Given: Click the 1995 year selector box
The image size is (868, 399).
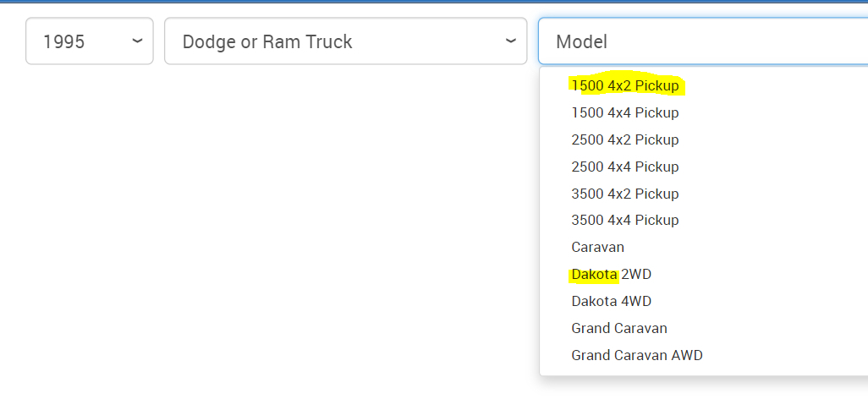Looking at the screenshot, I should [x=89, y=41].
